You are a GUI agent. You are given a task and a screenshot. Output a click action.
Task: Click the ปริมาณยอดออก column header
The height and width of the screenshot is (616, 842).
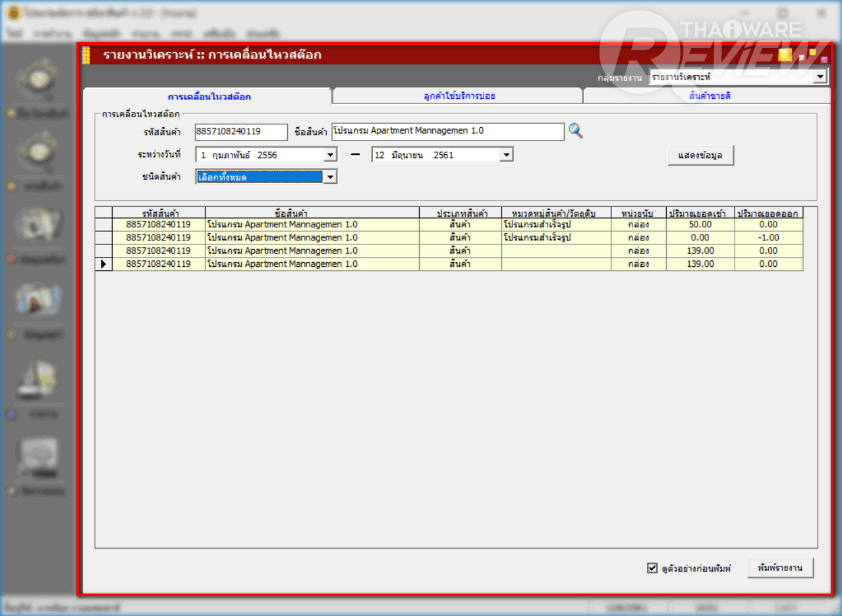(x=768, y=213)
